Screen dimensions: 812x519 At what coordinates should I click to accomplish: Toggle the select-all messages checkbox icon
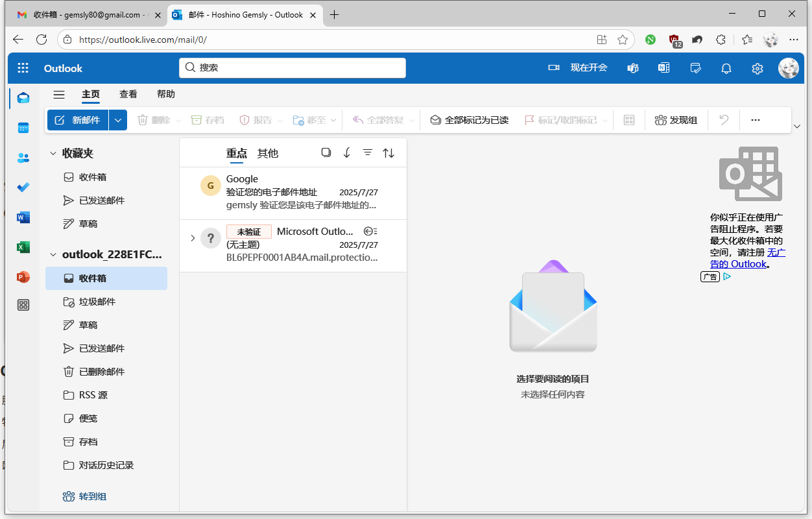point(326,152)
